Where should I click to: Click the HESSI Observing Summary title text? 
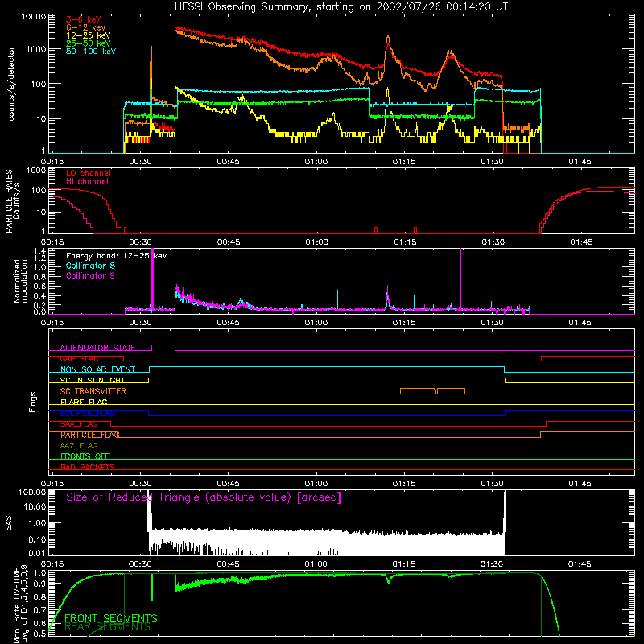point(341,7)
